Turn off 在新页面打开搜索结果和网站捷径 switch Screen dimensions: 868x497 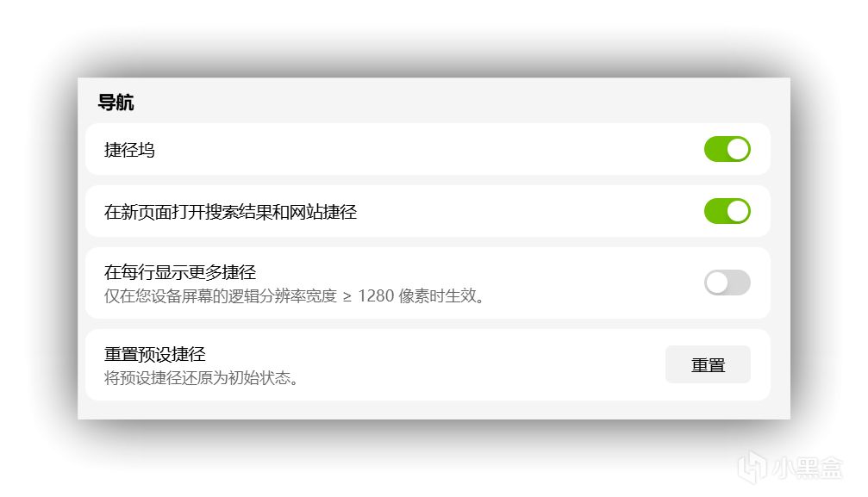pyautogui.click(x=727, y=211)
